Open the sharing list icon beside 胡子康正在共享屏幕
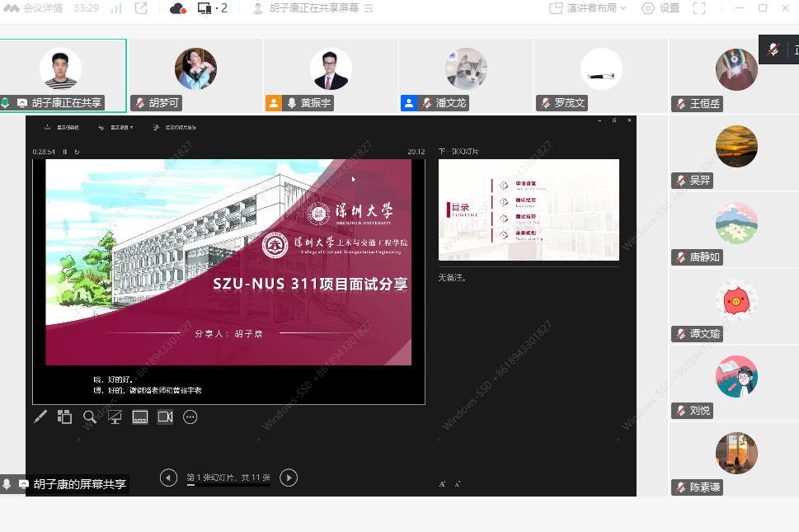 (369, 8)
